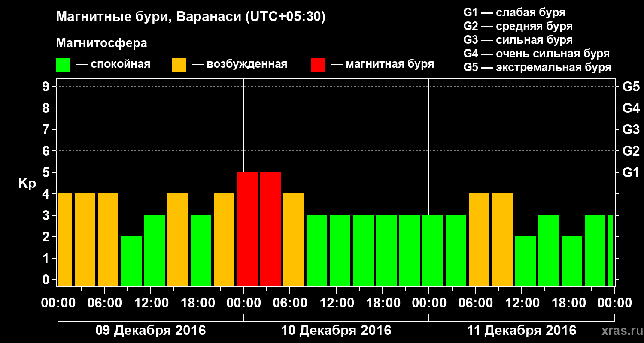
Task: Click the 'G3 — сильная буря' legend line
Action: coord(518,40)
